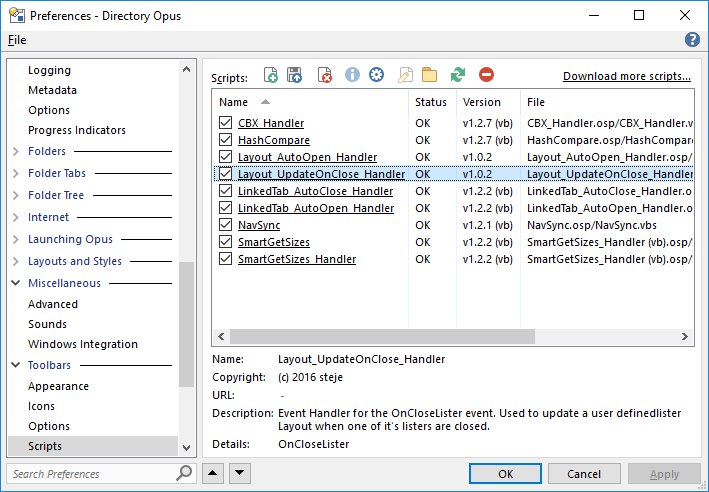709x492 pixels.
Task: Click the v1.2.1 (vb) version cell
Action: tap(487, 225)
